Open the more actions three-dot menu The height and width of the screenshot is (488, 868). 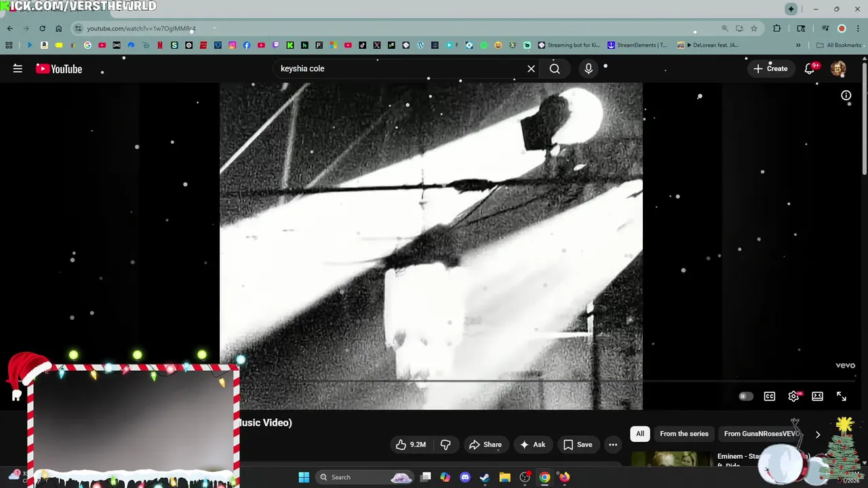point(613,445)
